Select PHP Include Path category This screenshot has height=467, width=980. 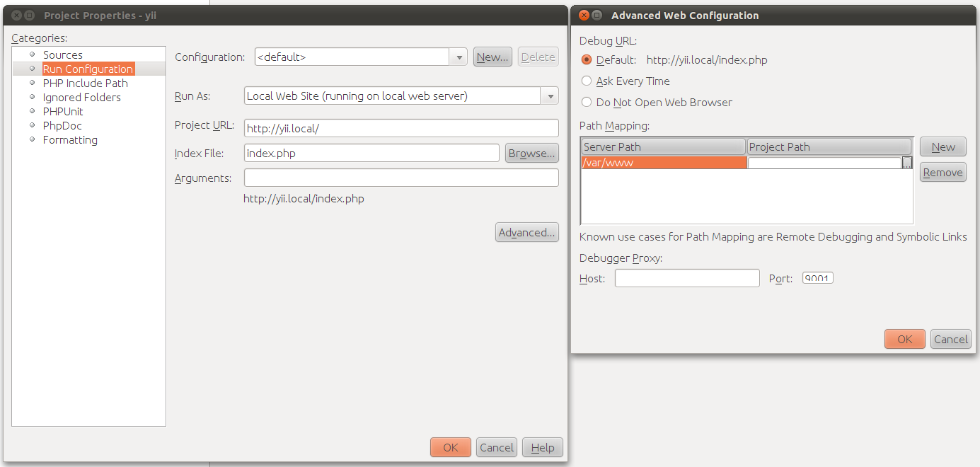[x=85, y=83]
